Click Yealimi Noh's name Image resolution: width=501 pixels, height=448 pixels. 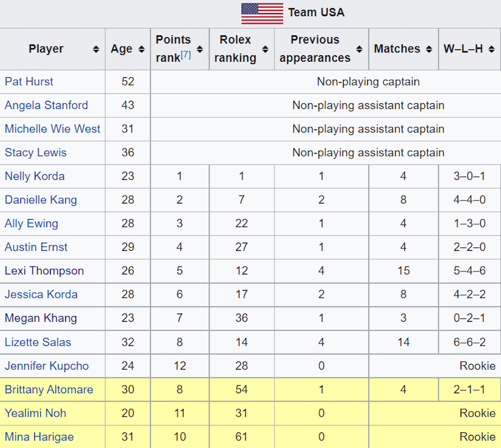click(x=36, y=413)
